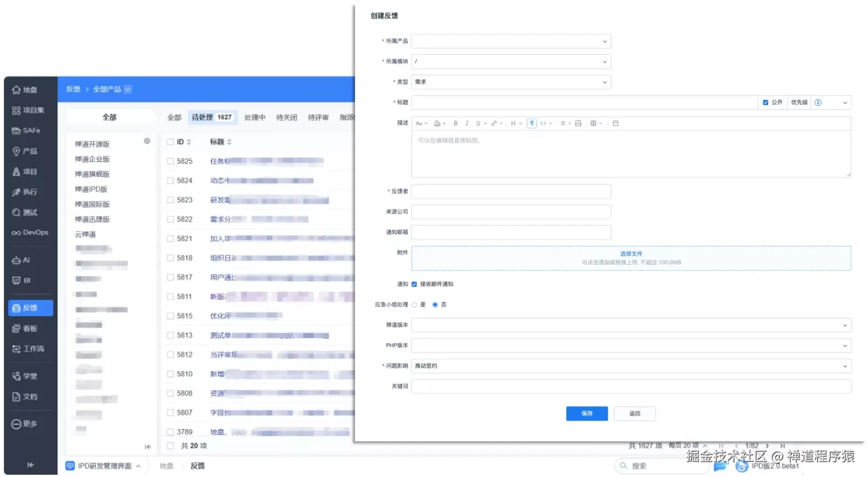Open the PHP版本 dropdown

click(x=631, y=346)
